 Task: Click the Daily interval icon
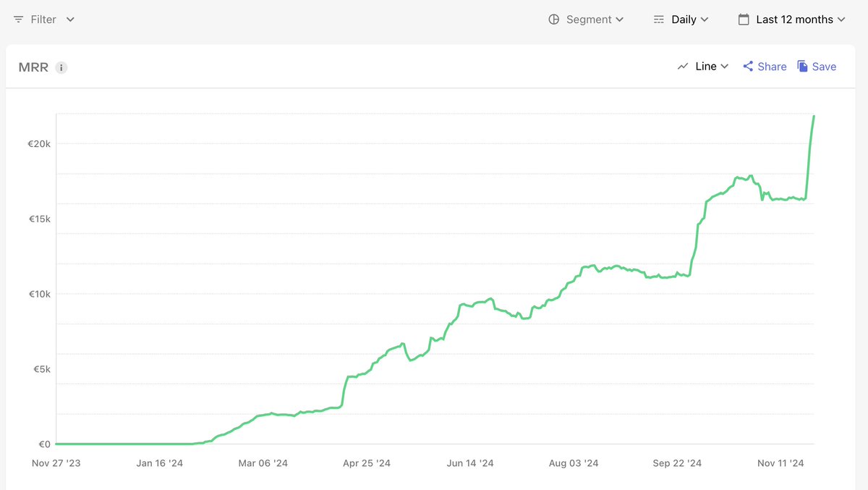659,20
